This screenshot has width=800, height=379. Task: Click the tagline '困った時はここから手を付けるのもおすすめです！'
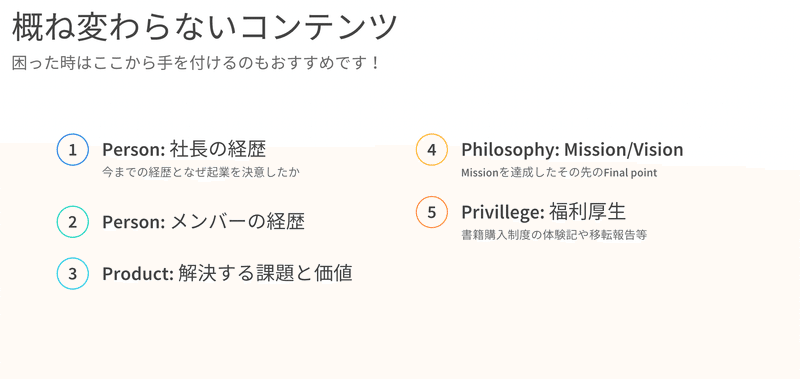click(196, 63)
